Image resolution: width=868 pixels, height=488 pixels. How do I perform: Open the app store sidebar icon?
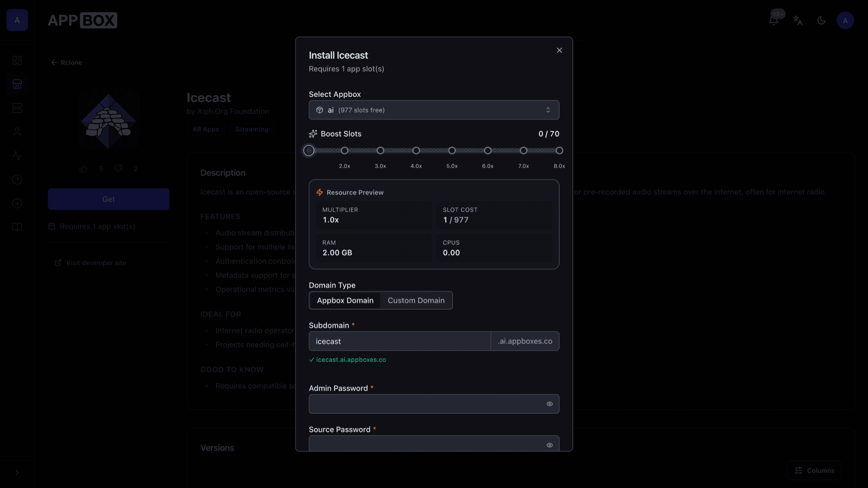[x=17, y=84]
